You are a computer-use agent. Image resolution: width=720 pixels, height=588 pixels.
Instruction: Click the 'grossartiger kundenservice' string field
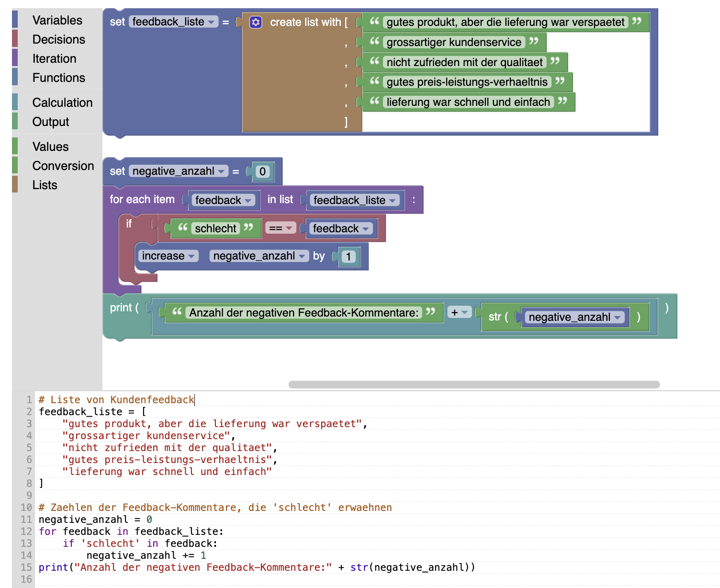click(453, 42)
